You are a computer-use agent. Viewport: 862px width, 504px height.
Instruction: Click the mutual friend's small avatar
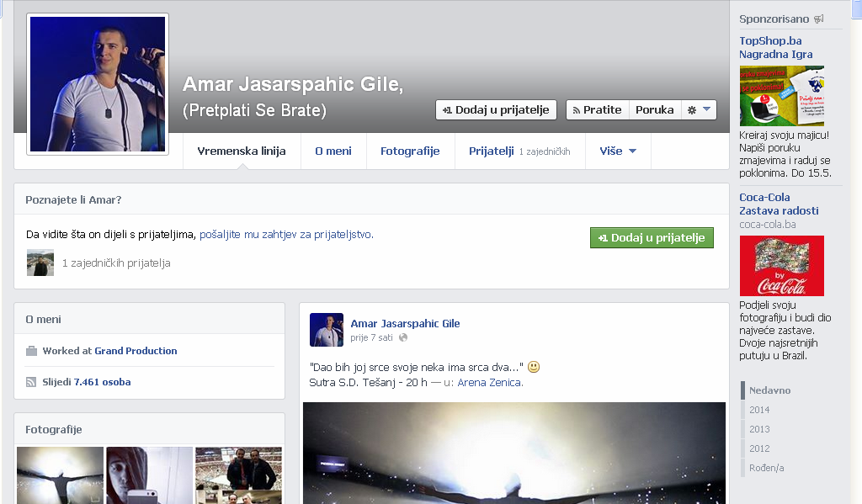pyautogui.click(x=40, y=263)
